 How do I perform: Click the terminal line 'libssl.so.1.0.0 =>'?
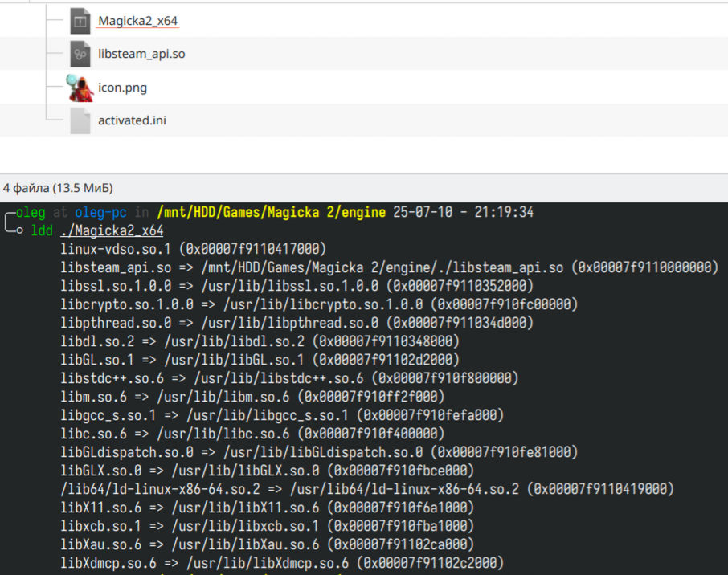[297, 286]
